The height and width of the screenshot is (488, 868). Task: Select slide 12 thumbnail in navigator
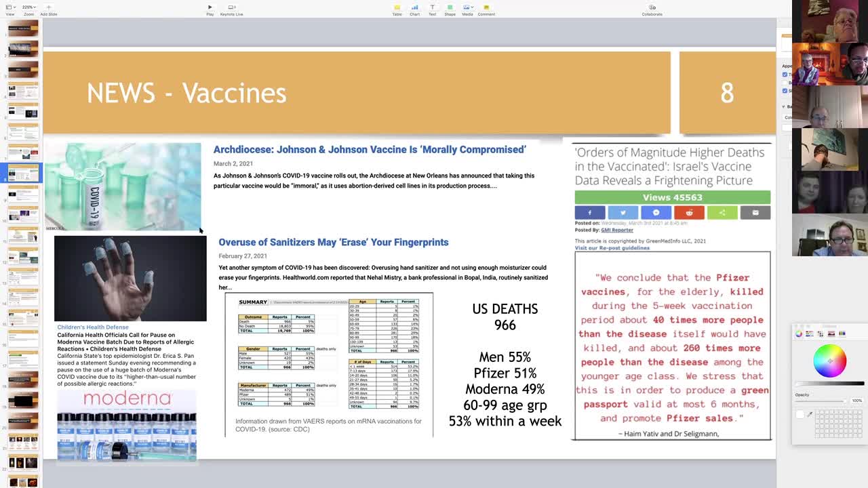tap(23, 257)
